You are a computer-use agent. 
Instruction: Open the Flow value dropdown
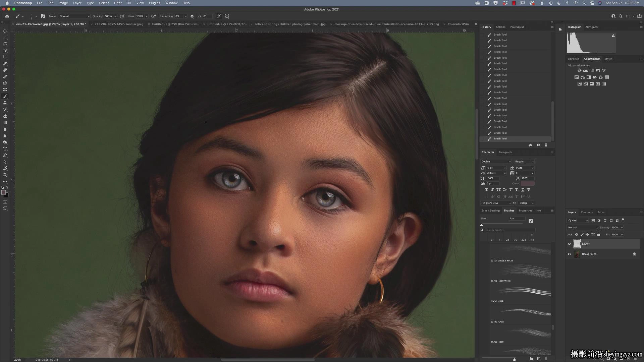click(147, 16)
